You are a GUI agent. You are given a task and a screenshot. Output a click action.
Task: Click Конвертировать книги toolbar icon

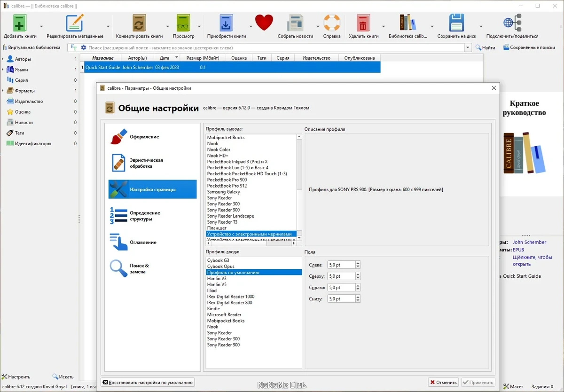tap(139, 23)
